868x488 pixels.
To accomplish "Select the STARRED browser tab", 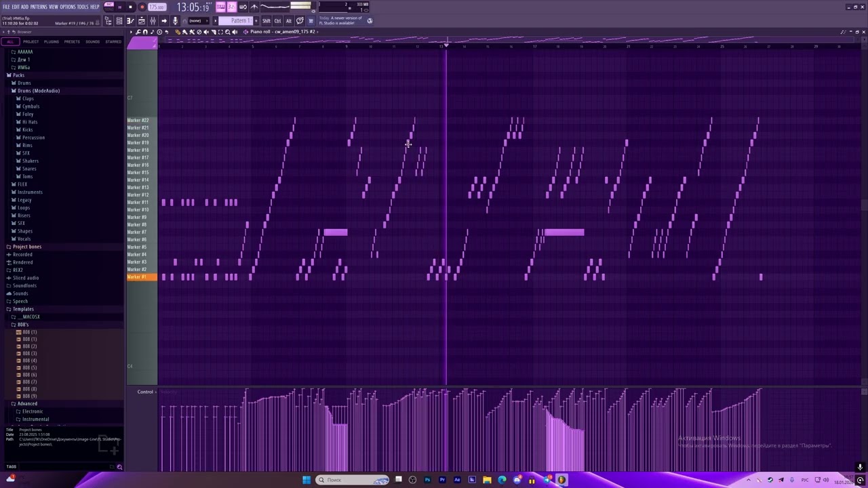I will click(113, 42).
